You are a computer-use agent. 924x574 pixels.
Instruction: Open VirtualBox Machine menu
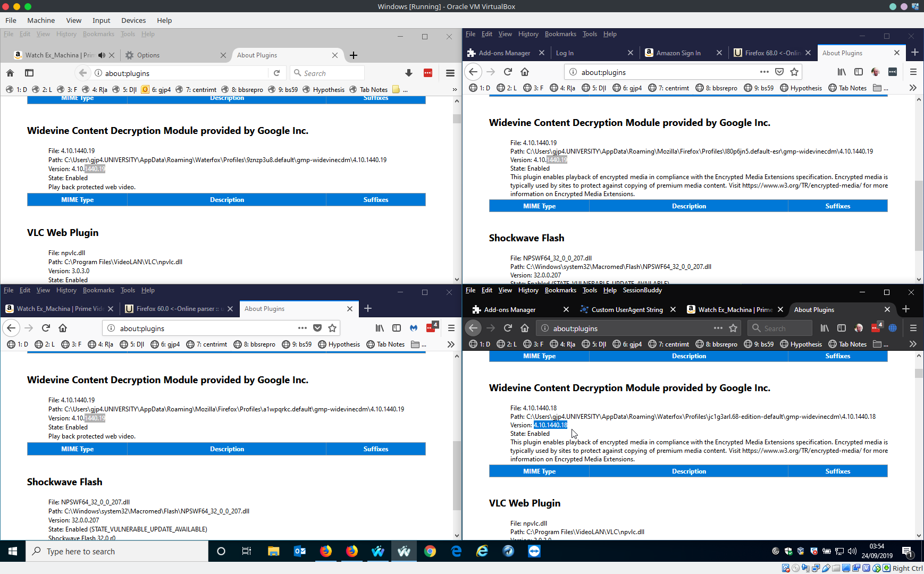(41, 20)
